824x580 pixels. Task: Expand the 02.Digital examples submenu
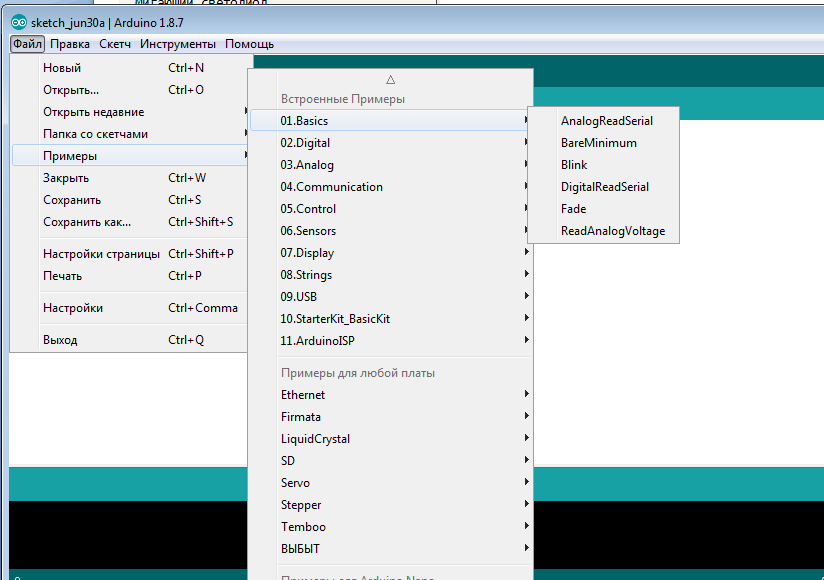coord(390,143)
